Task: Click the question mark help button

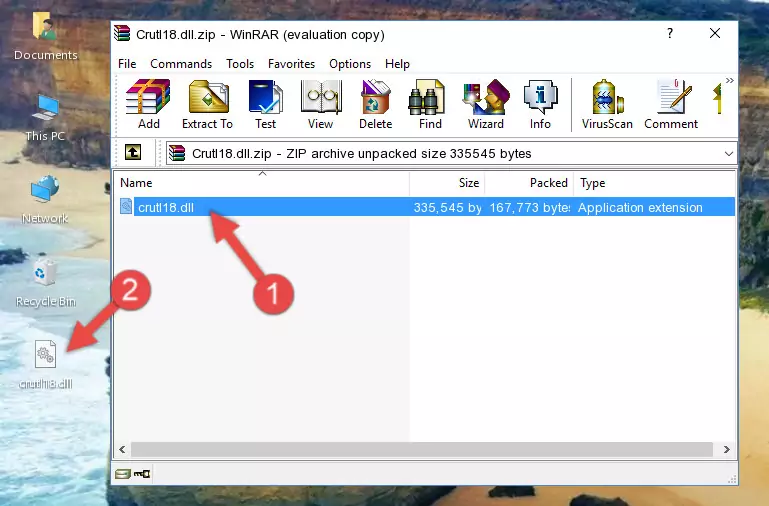Action: click(x=670, y=33)
